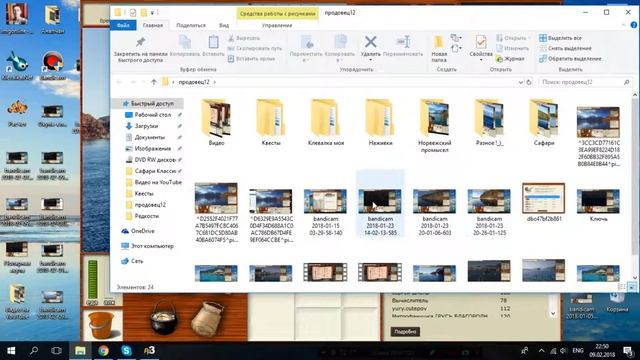Expand the Quick Access toolbar customize arrow

[x=152, y=13]
